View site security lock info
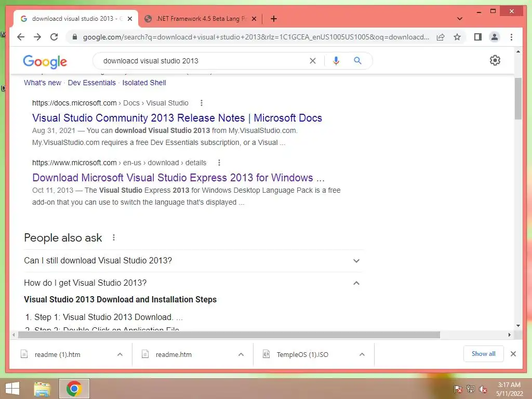 click(75, 37)
